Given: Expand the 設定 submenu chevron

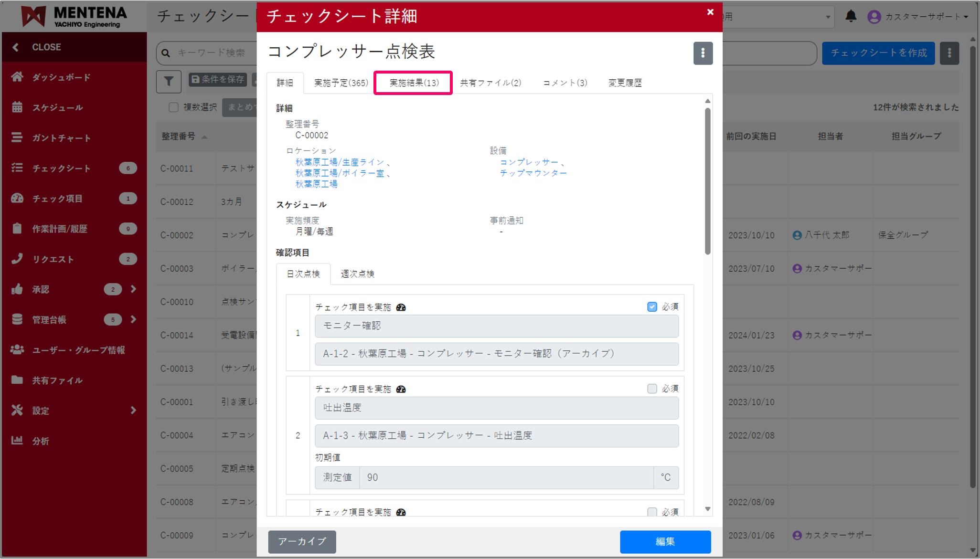Looking at the screenshot, I should (x=134, y=410).
